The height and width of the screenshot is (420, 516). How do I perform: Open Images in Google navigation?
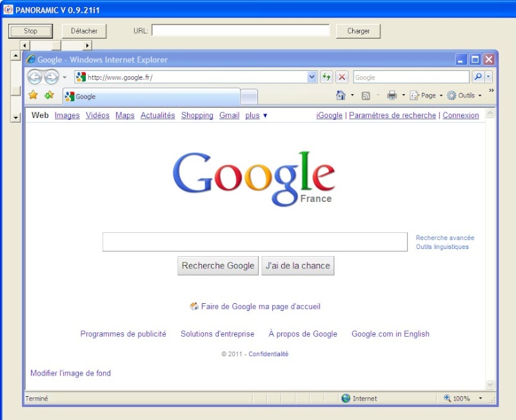click(x=67, y=115)
